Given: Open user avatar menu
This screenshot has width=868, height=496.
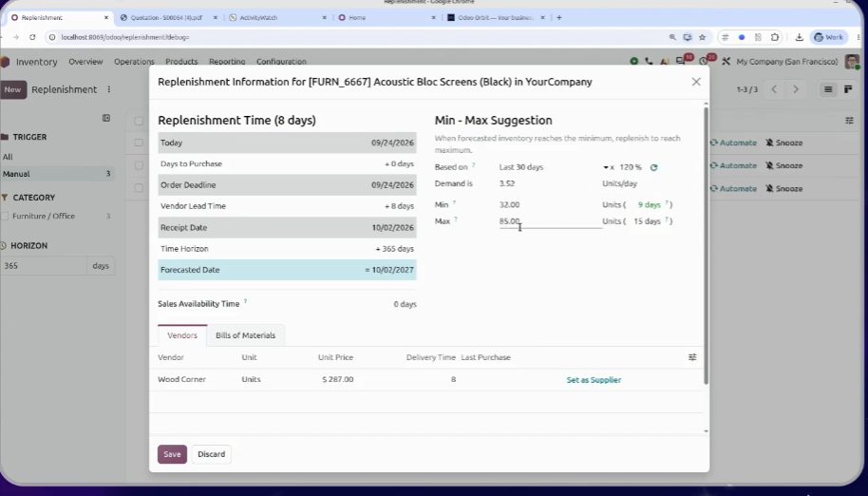Looking at the screenshot, I should (x=852, y=62).
